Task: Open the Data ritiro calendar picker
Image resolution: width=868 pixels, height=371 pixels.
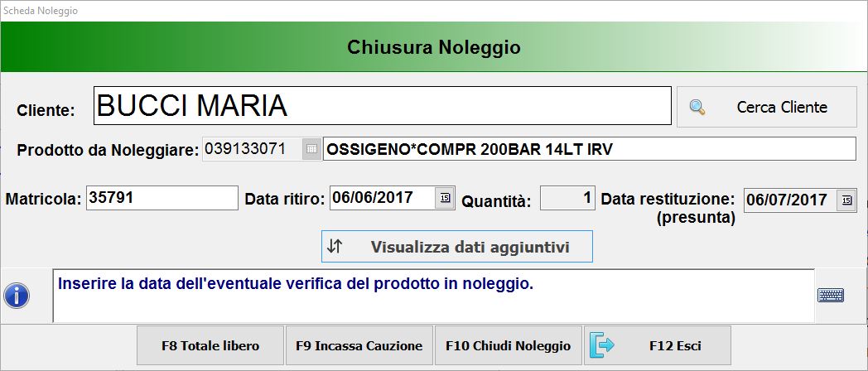Action: pos(445,198)
